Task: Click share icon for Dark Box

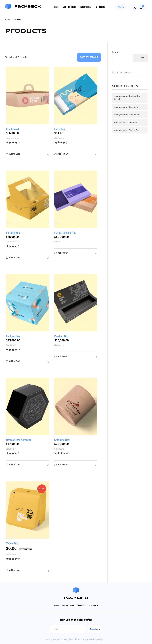Action: [96, 154]
